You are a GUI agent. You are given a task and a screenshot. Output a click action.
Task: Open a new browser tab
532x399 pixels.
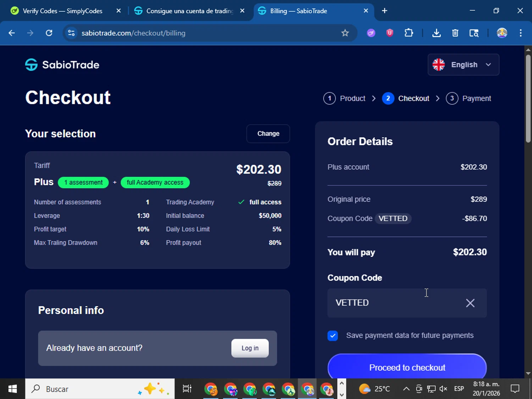pos(384,11)
